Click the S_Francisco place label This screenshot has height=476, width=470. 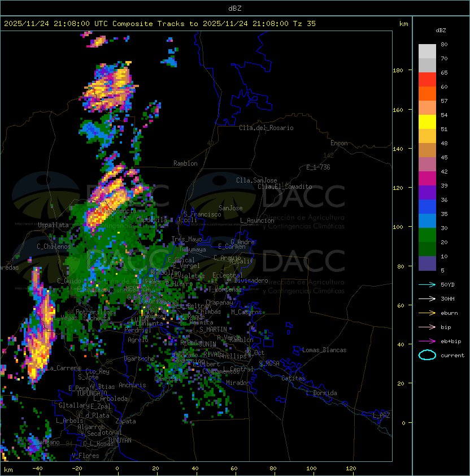click(x=202, y=214)
